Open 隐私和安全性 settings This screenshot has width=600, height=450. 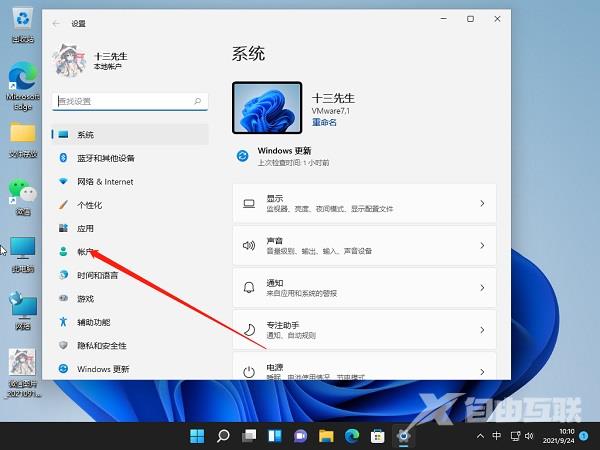[x=130, y=346]
